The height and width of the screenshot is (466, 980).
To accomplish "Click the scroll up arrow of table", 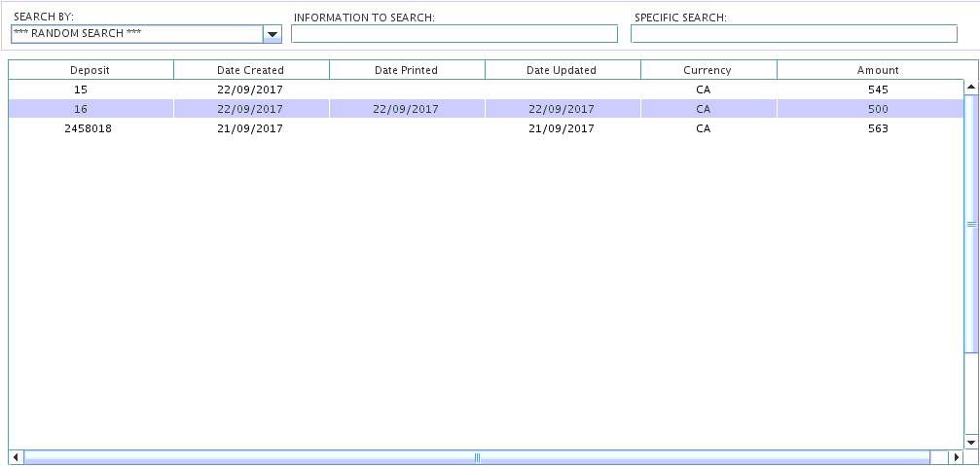I will click(970, 88).
